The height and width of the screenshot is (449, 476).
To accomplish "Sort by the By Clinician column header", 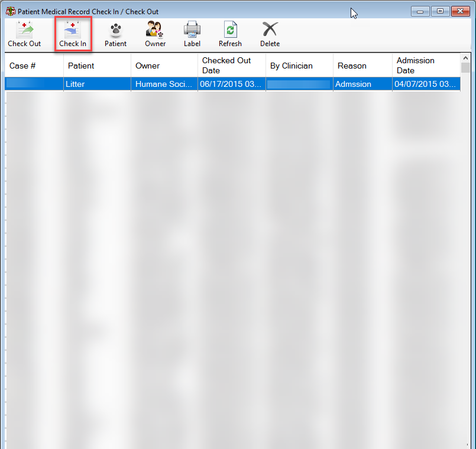I will [299, 66].
